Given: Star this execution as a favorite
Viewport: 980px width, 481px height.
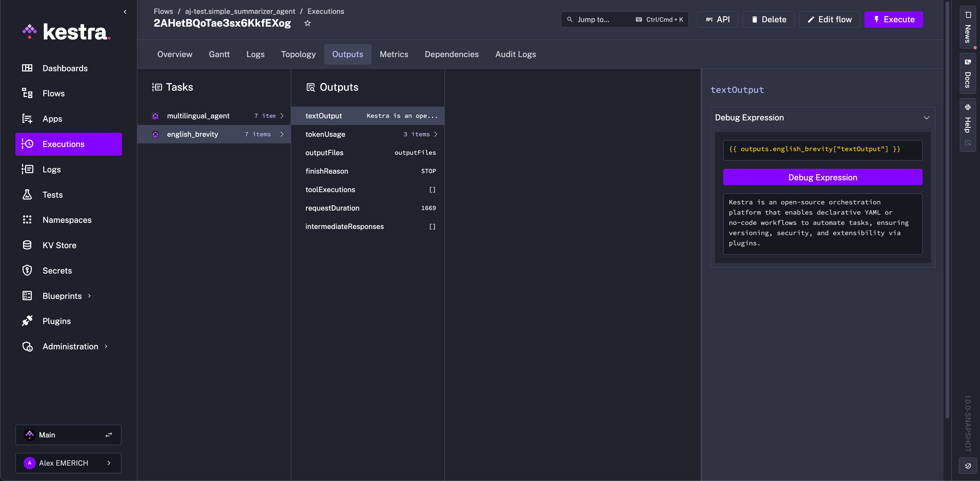Looking at the screenshot, I should (307, 23).
